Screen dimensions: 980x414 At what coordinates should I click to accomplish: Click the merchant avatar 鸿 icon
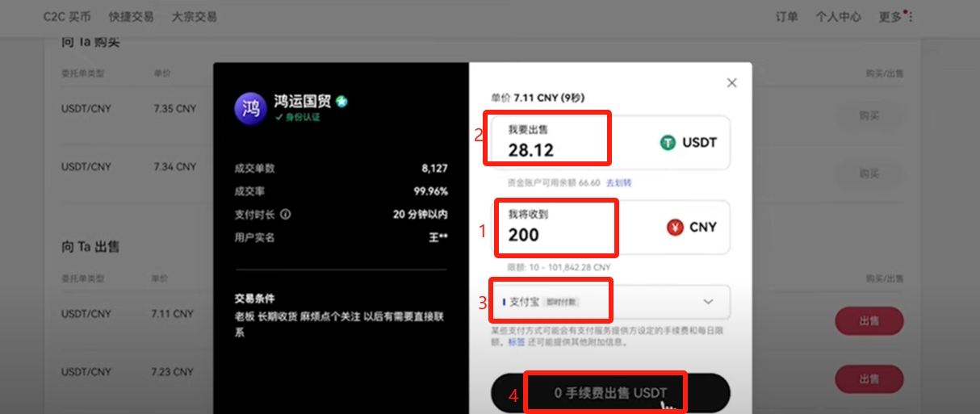click(x=251, y=107)
